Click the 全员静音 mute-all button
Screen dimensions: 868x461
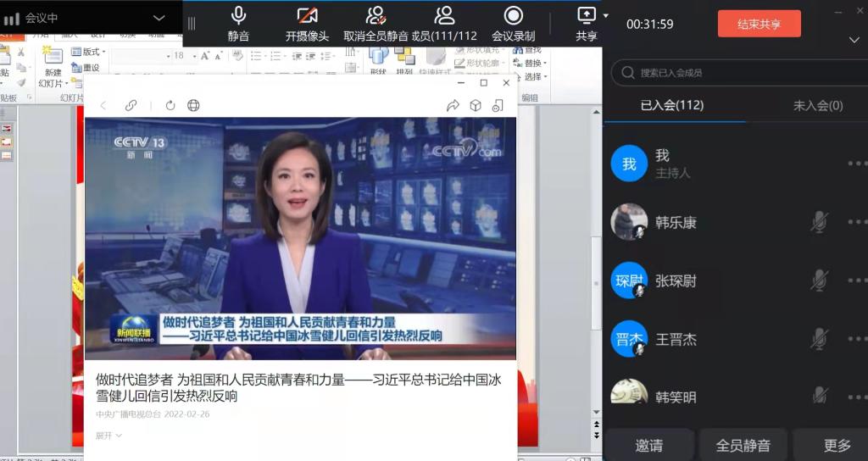pyautogui.click(x=743, y=445)
